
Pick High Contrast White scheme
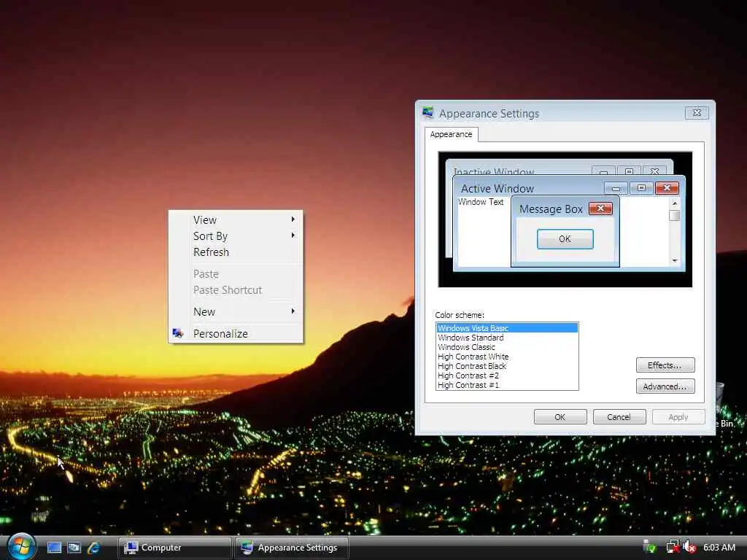pos(507,357)
